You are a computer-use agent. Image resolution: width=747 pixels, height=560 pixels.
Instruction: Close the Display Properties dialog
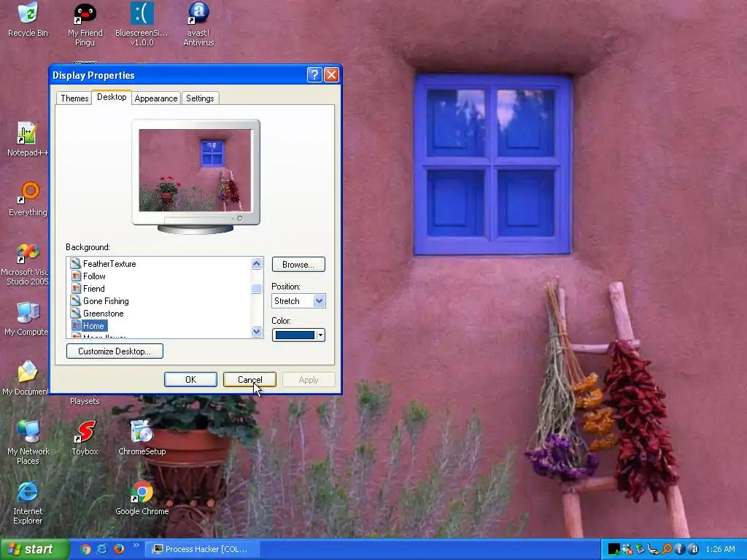pos(331,75)
